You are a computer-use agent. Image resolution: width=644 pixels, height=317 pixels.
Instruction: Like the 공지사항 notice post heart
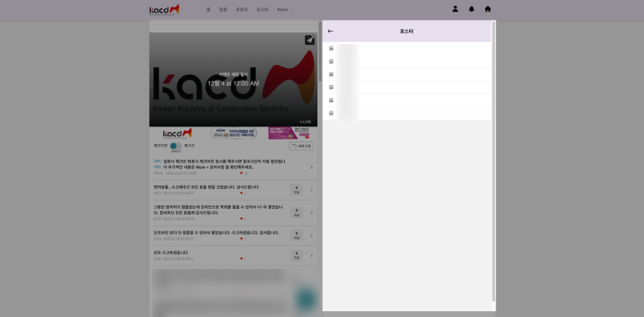click(242, 173)
